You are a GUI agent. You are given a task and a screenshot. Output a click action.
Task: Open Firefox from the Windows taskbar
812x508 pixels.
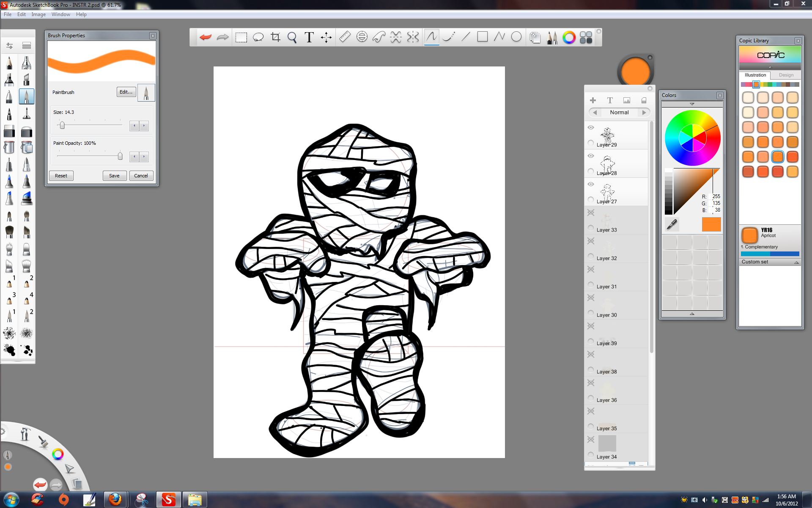115,500
